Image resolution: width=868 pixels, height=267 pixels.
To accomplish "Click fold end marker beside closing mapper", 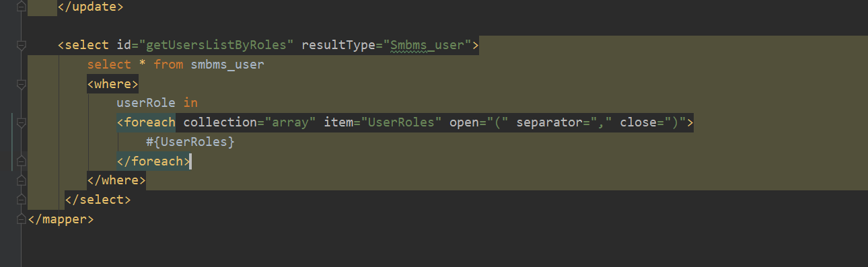I will [x=21, y=219].
